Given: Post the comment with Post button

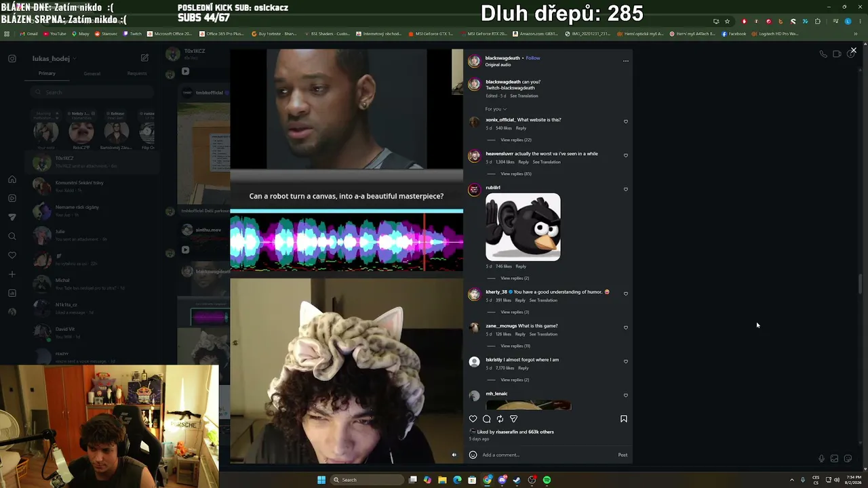Looking at the screenshot, I should coord(623,455).
